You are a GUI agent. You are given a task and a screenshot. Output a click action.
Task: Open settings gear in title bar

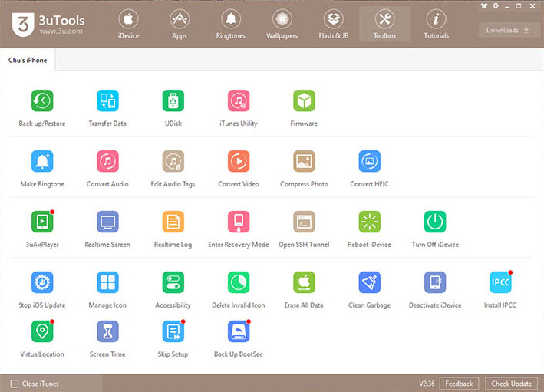496,6
